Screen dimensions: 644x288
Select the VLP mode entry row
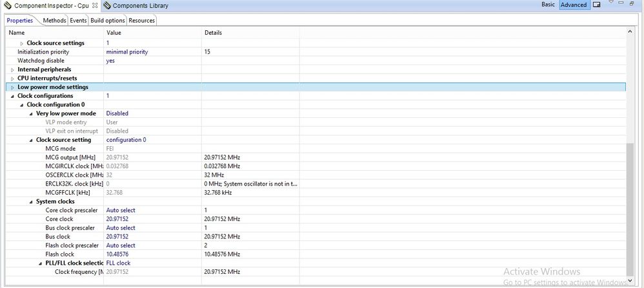pos(316,122)
